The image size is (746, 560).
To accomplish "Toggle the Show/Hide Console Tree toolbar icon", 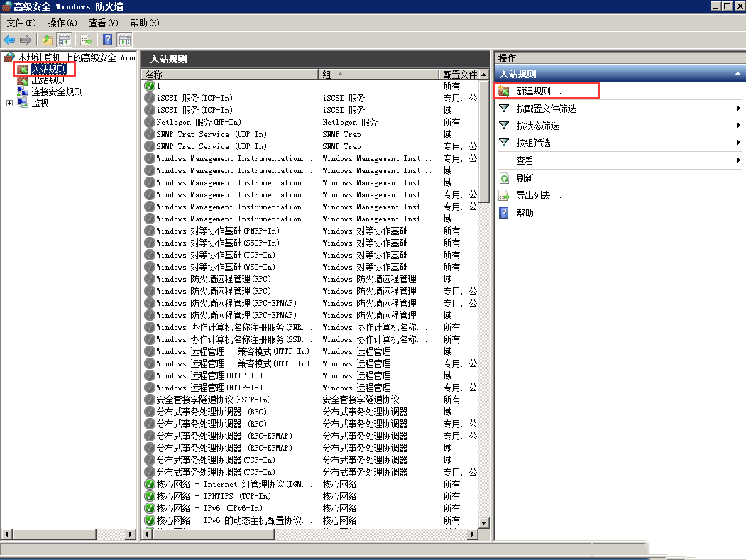I will click(x=64, y=40).
